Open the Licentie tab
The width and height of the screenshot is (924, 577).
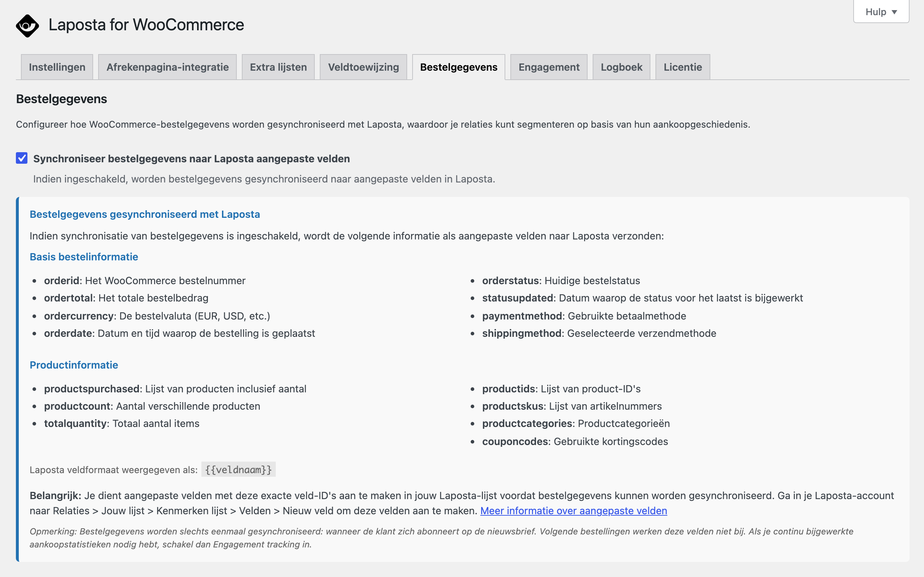(x=683, y=67)
